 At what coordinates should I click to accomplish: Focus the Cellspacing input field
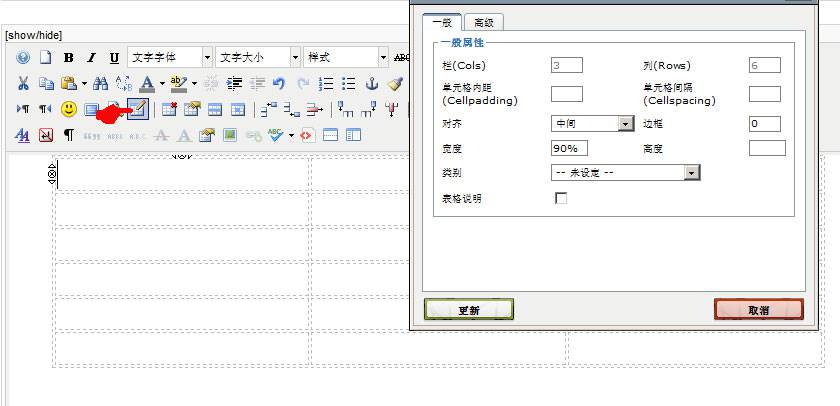pyautogui.click(x=764, y=94)
